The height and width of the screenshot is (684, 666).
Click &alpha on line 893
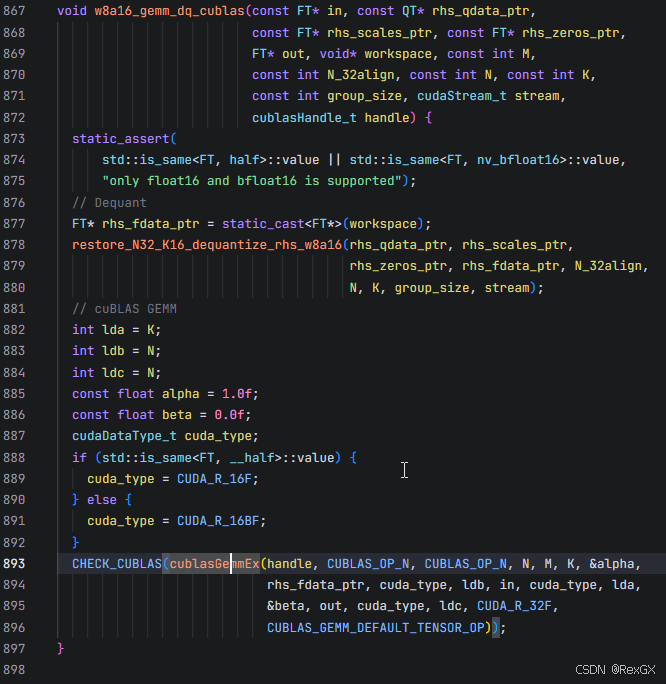pos(611,564)
